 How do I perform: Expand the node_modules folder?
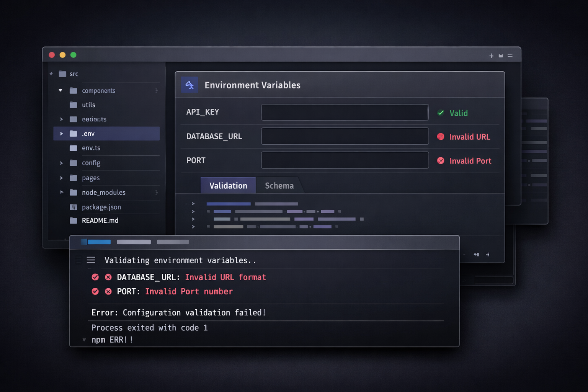coord(61,192)
